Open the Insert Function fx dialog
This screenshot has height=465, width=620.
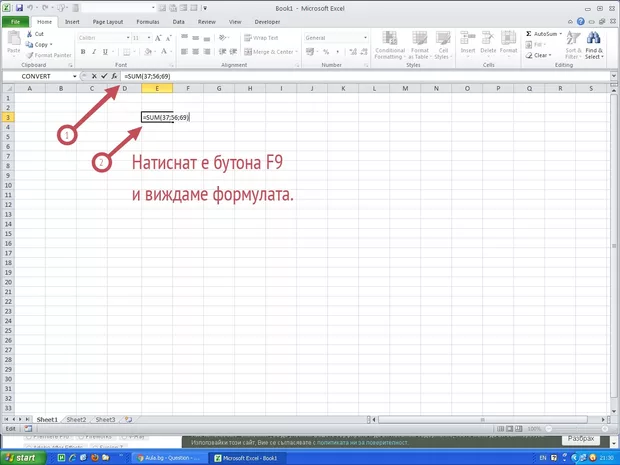click(x=114, y=76)
